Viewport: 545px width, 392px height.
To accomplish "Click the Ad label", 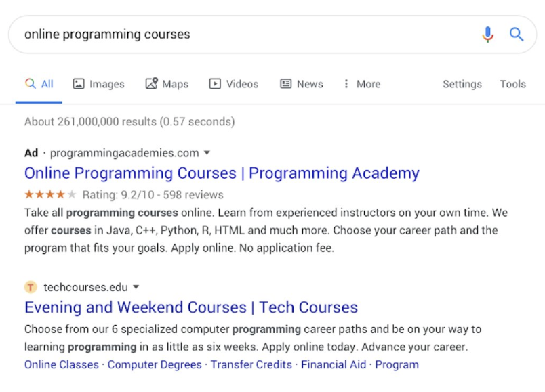I will (31, 153).
